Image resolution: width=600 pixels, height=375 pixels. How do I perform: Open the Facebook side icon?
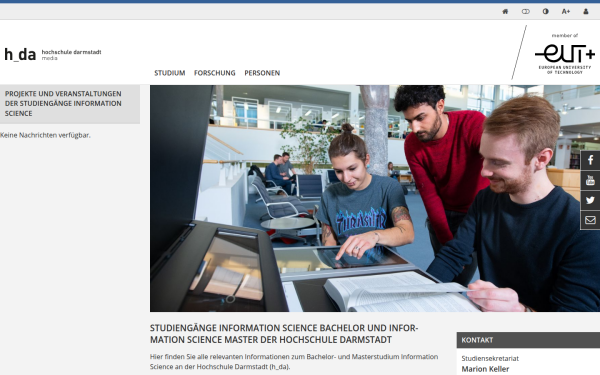pos(590,160)
